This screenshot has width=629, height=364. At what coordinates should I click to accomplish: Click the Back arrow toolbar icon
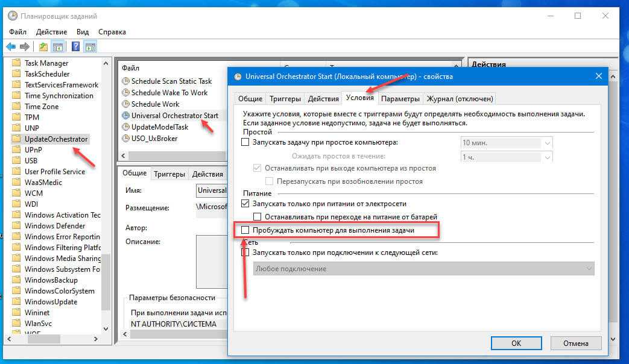click(11, 46)
